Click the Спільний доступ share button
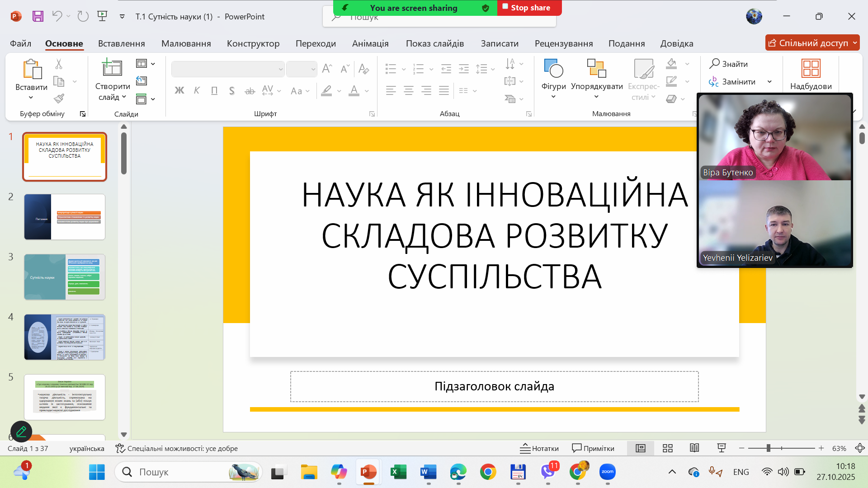 [x=808, y=43]
